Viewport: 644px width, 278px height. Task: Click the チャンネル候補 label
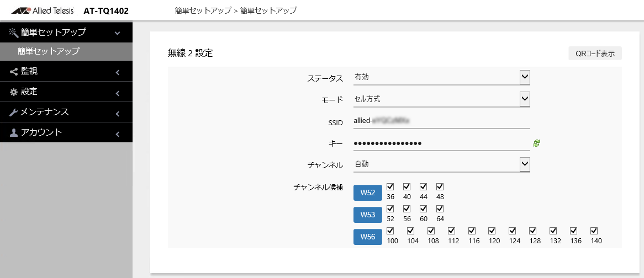click(x=318, y=188)
